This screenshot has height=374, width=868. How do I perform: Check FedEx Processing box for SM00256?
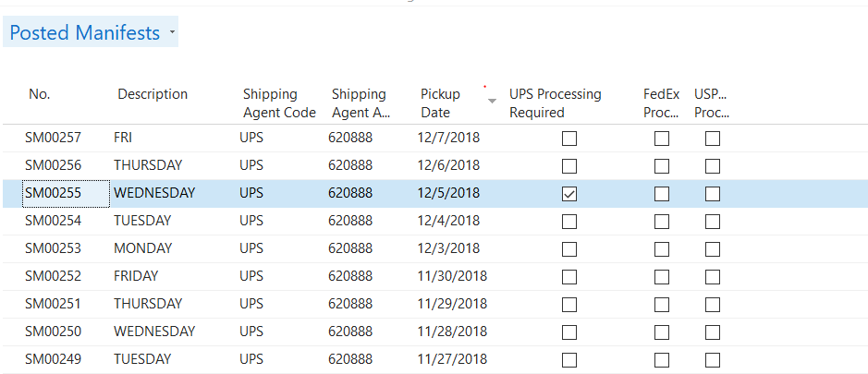[x=662, y=166]
